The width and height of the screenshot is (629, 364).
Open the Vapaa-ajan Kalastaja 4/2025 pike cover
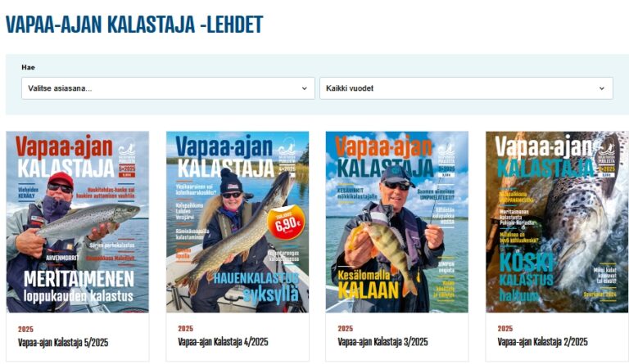point(238,222)
